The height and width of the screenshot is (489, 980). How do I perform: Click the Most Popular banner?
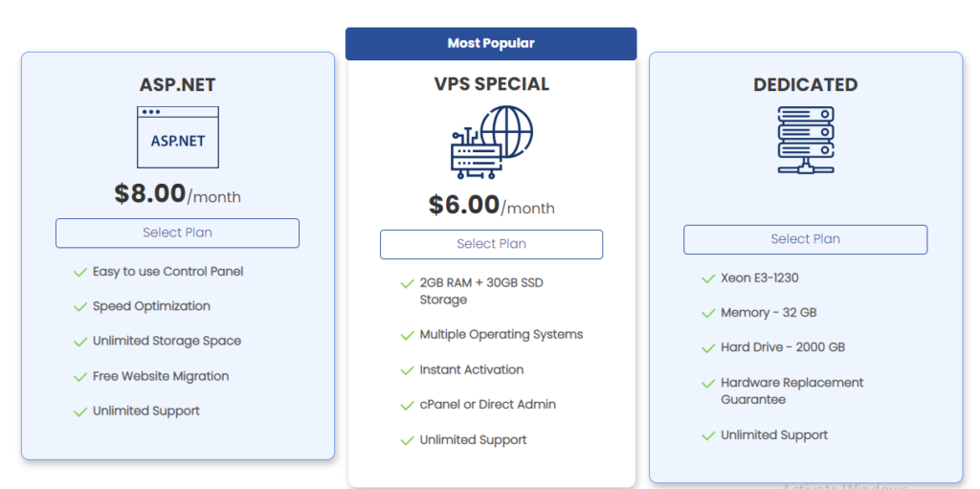click(491, 43)
